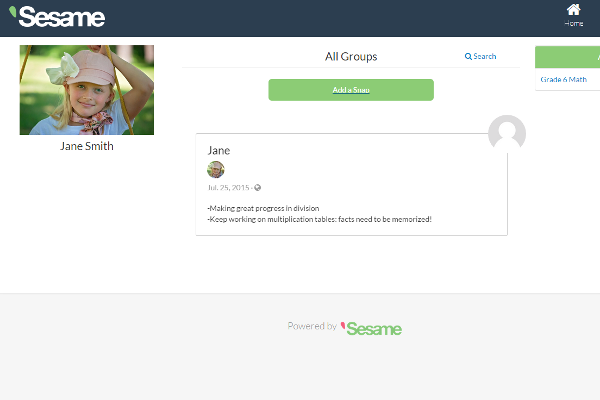
Task: Click the Search magnifier icon
Action: click(468, 56)
